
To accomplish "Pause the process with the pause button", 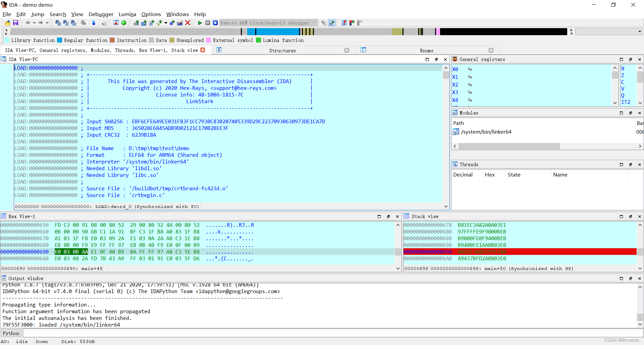I will [208, 23].
